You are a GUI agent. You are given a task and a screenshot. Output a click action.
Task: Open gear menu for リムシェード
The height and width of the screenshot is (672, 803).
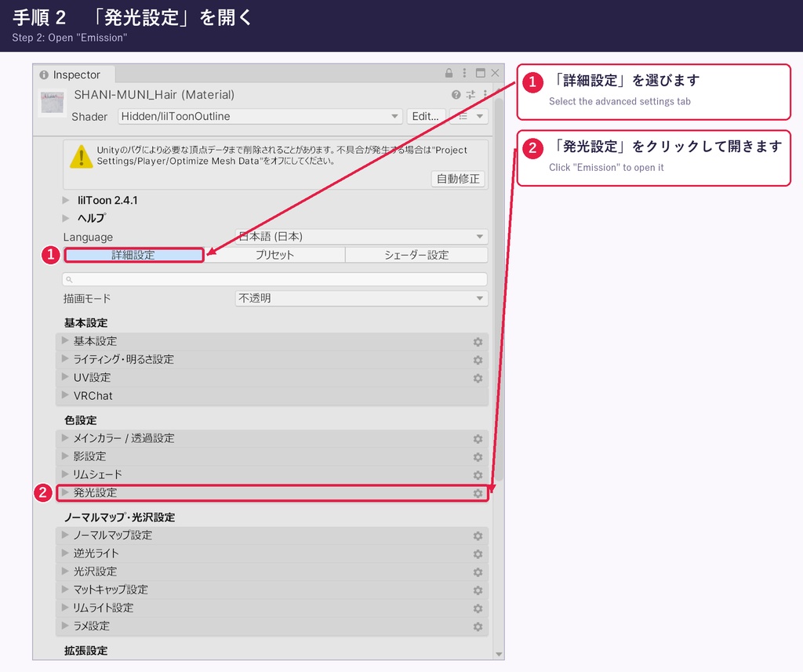pyautogui.click(x=478, y=475)
